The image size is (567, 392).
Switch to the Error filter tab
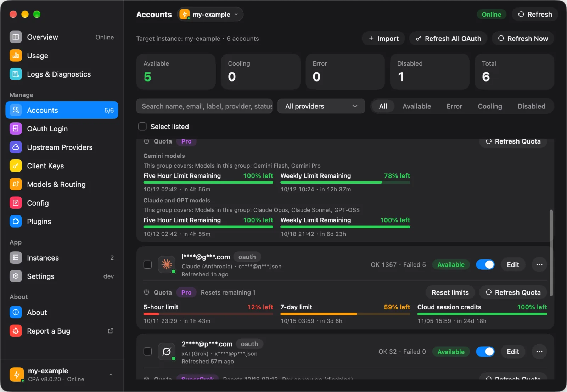pyautogui.click(x=454, y=106)
